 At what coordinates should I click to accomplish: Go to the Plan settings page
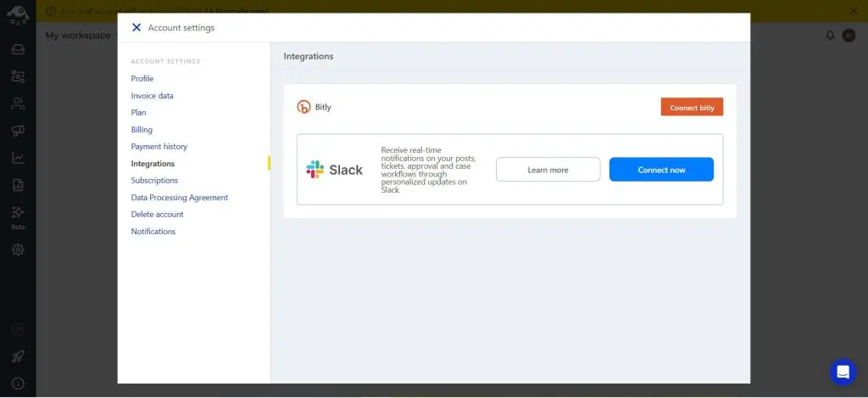tap(138, 113)
